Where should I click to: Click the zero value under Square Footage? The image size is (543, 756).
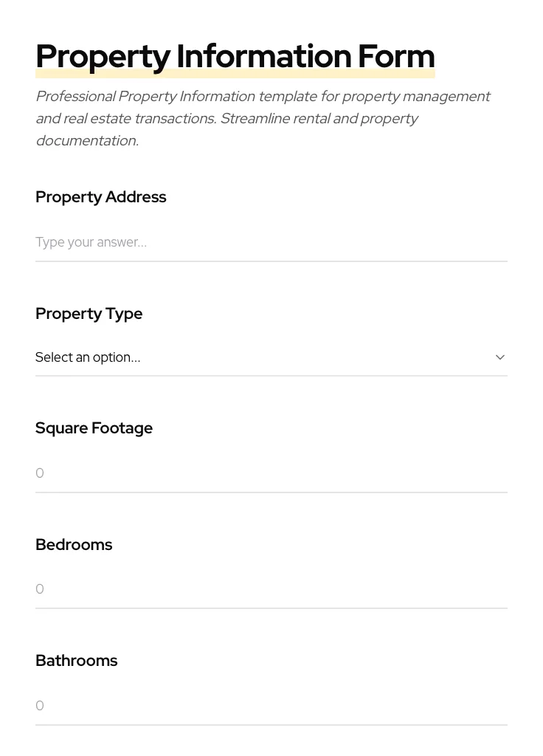tap(40, 473)
